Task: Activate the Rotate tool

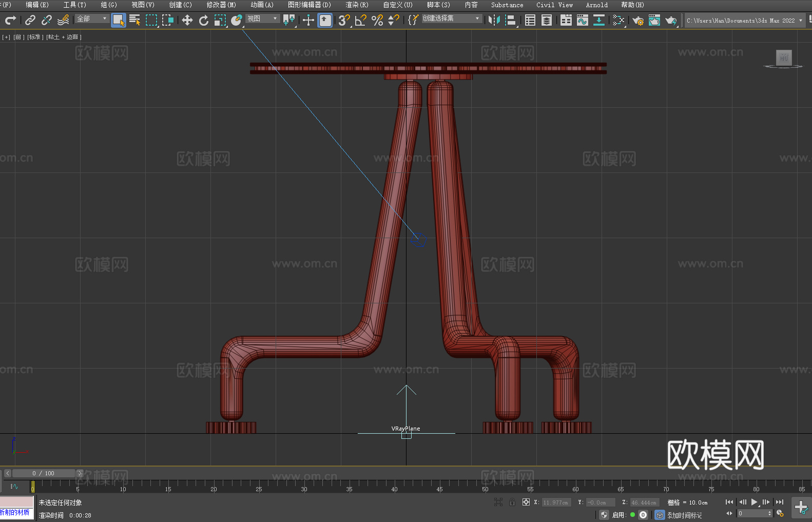Action: tap(204, 20)
